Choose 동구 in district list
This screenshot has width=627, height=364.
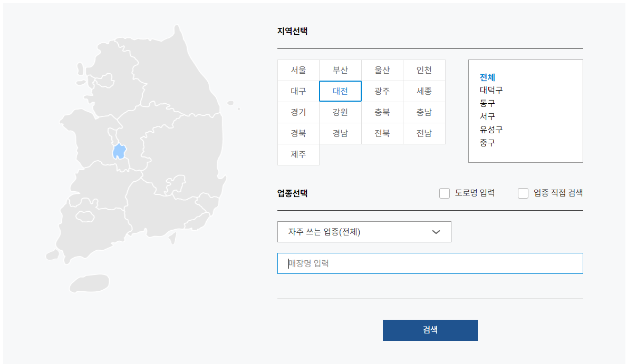[x=487, y=103]
